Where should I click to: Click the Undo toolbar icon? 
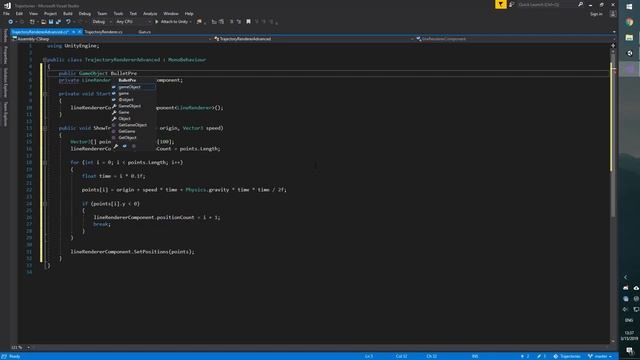(x=68, y=22)
